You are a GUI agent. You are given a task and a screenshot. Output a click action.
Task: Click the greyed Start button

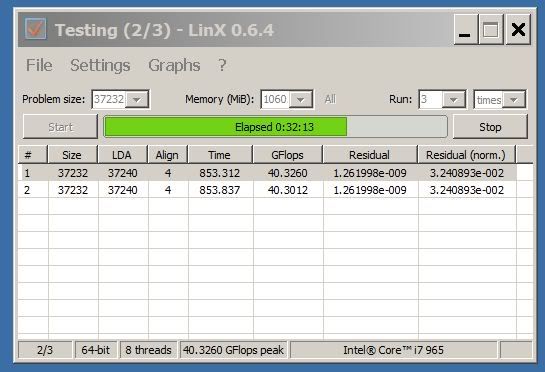pyautogui.click(x=60, y=127)
